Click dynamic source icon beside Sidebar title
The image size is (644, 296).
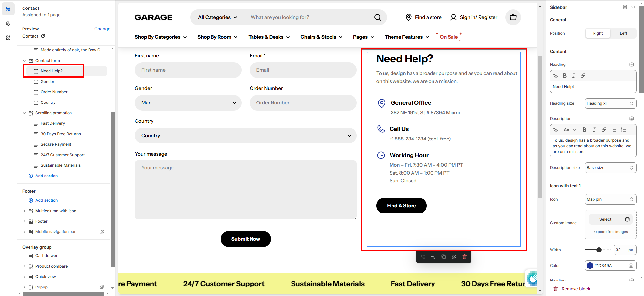(625, 7)
